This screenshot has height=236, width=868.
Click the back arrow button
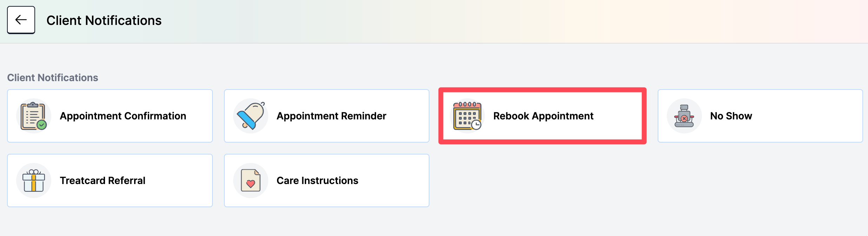point(21,20)
